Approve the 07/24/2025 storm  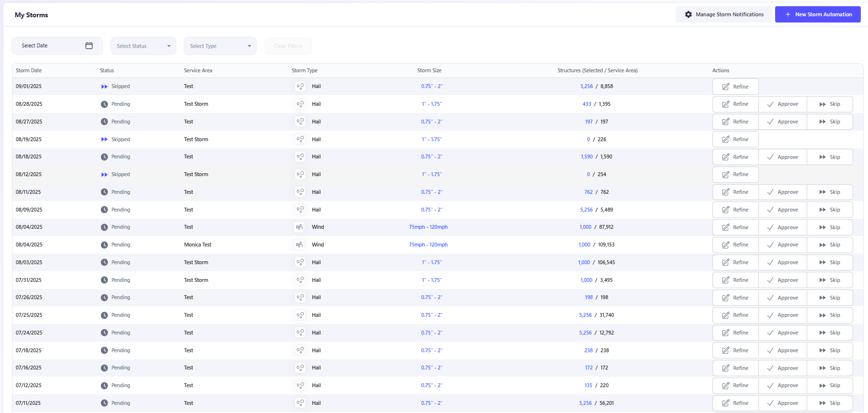coord(783,333)
